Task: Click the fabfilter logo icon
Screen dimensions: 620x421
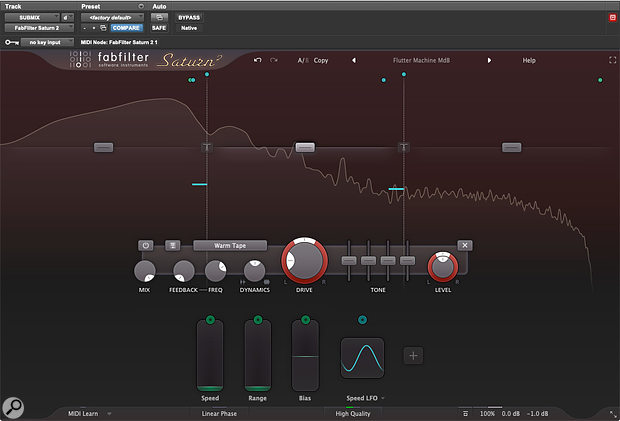Action: point(80,59)
